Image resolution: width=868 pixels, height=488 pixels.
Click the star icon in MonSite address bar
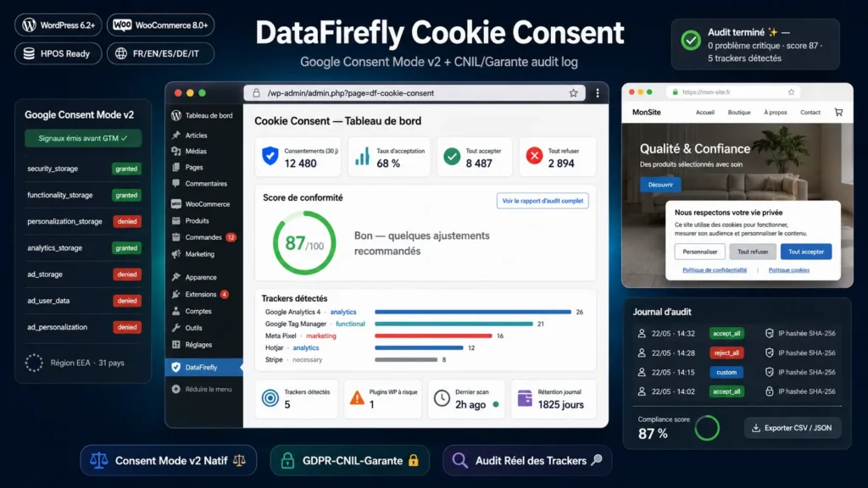(x=791, y=91)
